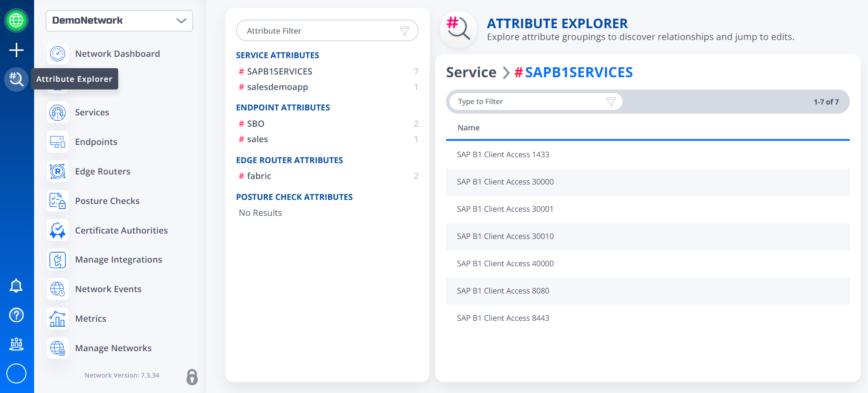Viewport: 868px width, 393px height.
Task: Go to Manage Networks
Action: pyautogui.click(x=113, y=348)
